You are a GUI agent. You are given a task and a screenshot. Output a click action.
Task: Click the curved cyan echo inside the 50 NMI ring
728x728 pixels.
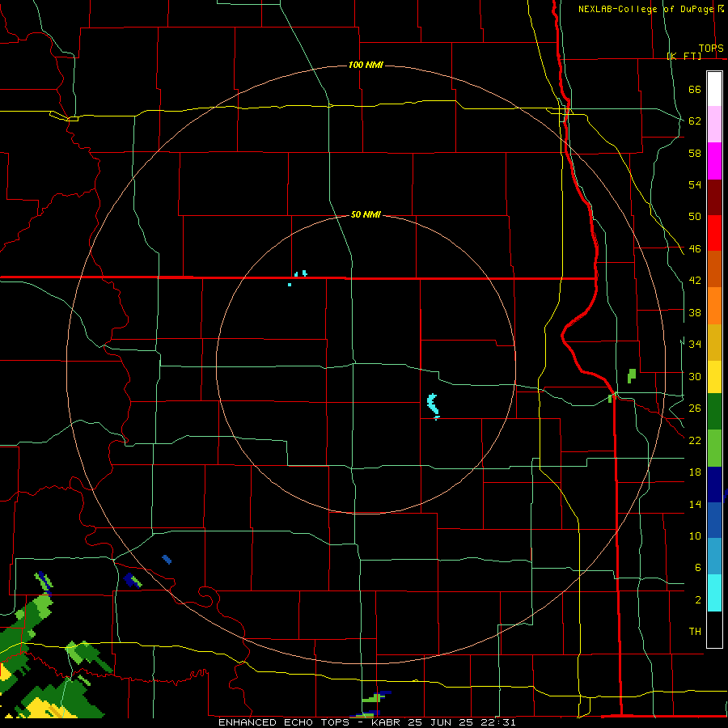[434, 406]
